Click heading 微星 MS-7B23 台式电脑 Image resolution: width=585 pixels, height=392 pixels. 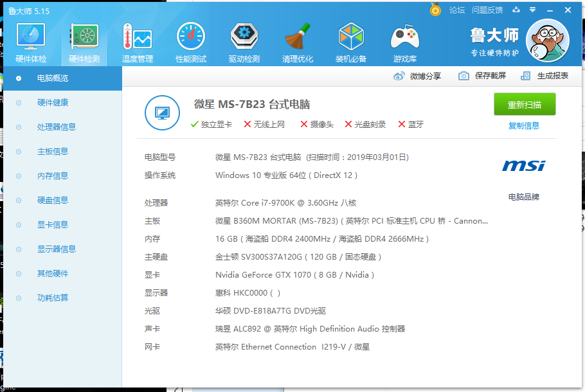coord(252,105)
